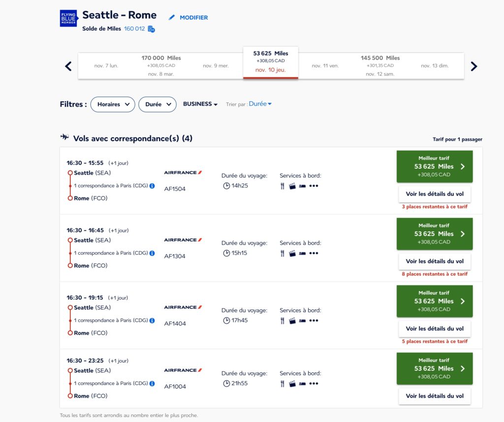
Task: Open the Horaires filter dropdown
Action: click(x=113, y=104)
